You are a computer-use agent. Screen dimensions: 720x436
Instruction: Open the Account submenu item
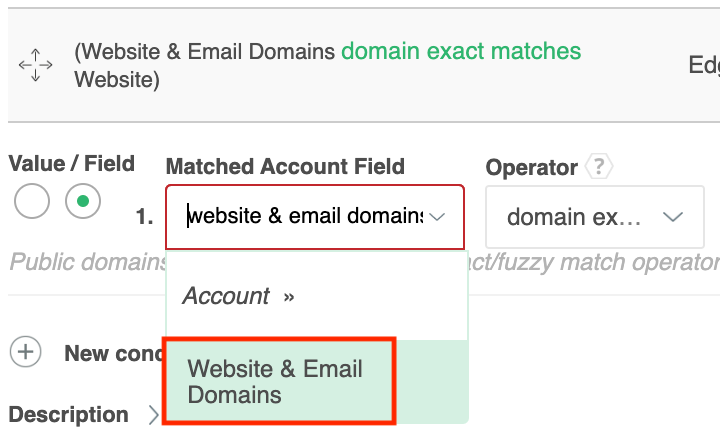pos(226,296)
